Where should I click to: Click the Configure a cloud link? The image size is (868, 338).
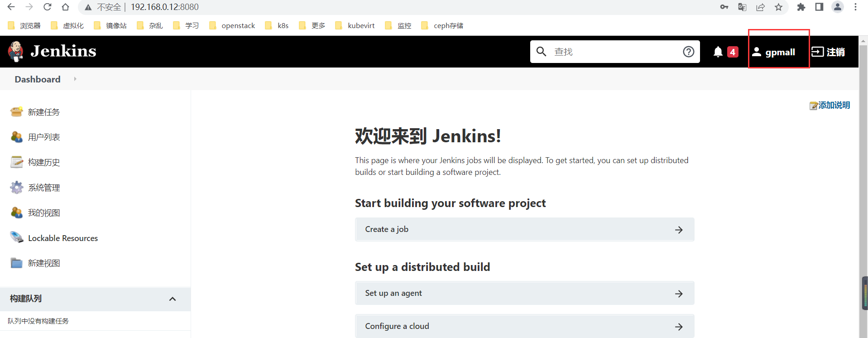tap(524, 326)
